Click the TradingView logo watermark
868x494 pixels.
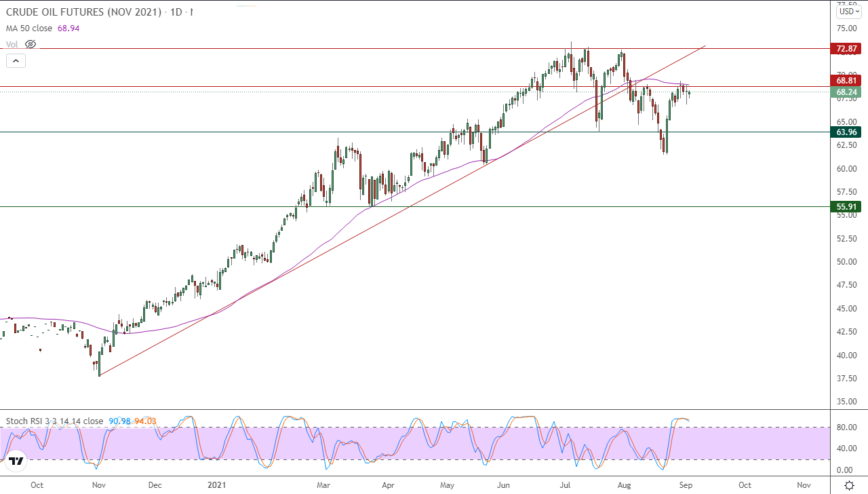click(x=17, y=461)
